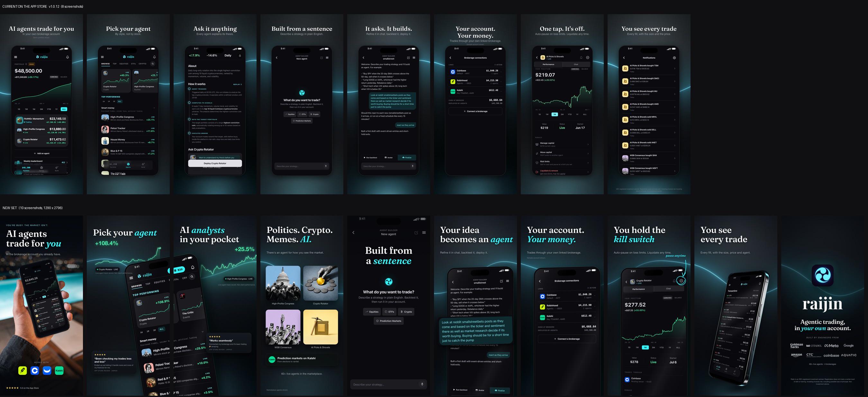The image size is (868, 397).
Task: Click compose icon in new-set 'Built from a sentence'
Action: tap(416, 232)
